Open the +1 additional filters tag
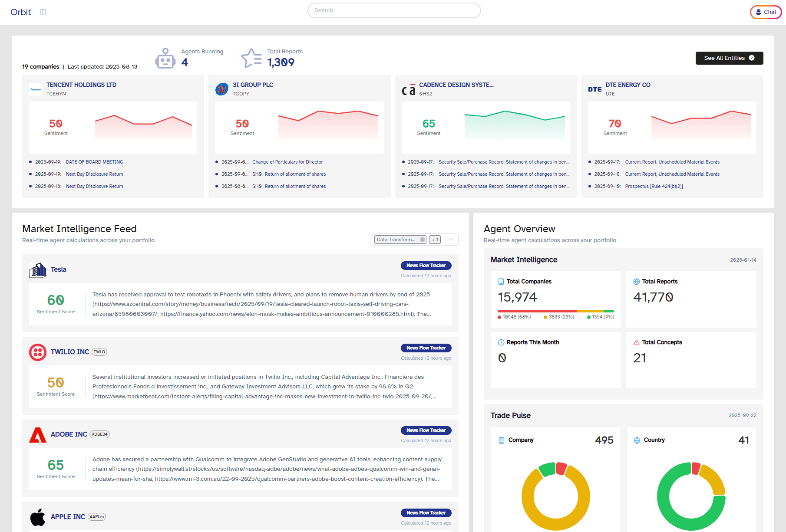This screenshot has height=532, width=786. click(x=435, y=240)
